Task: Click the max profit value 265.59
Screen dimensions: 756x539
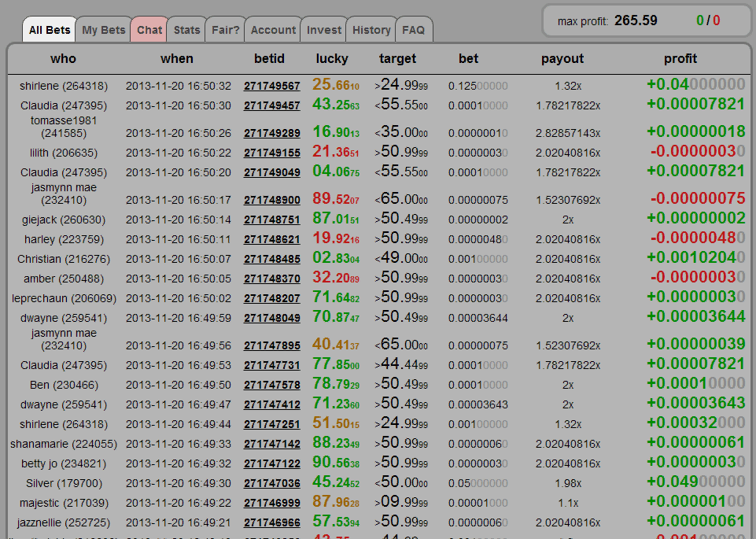Action: click(636, 20)
